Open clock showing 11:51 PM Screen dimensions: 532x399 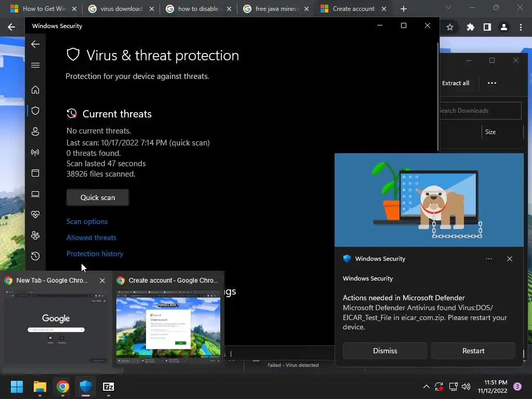click(493, 387)
